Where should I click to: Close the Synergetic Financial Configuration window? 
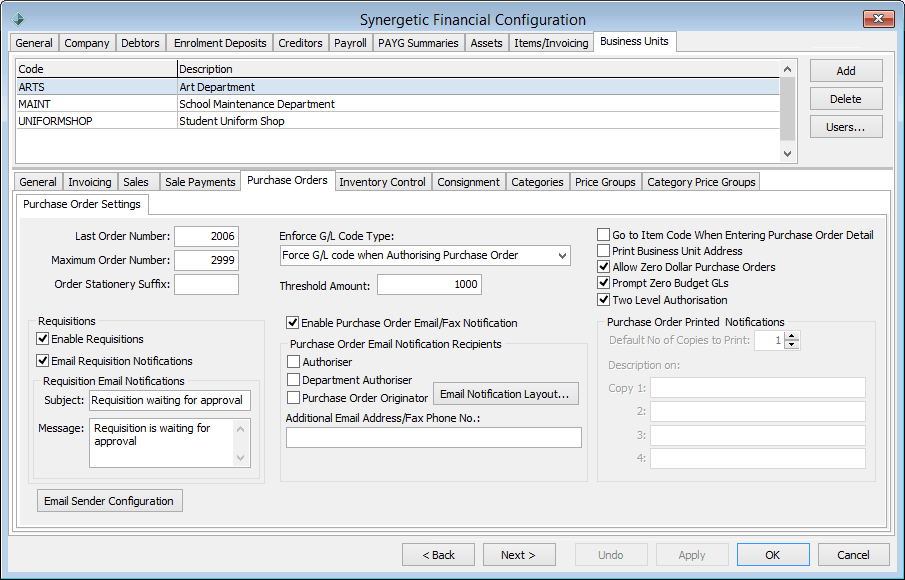[x=878, y=19]
